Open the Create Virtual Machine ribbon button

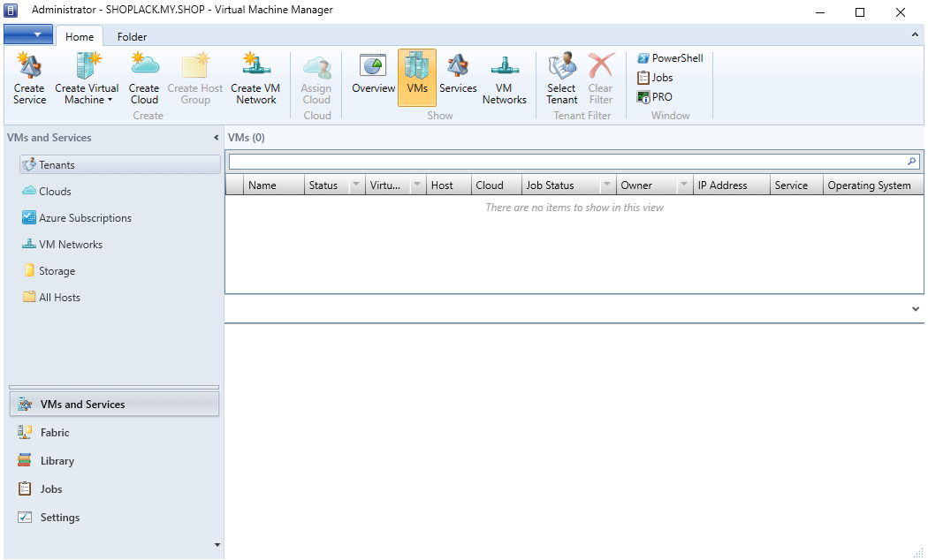(x=87, y=78)
